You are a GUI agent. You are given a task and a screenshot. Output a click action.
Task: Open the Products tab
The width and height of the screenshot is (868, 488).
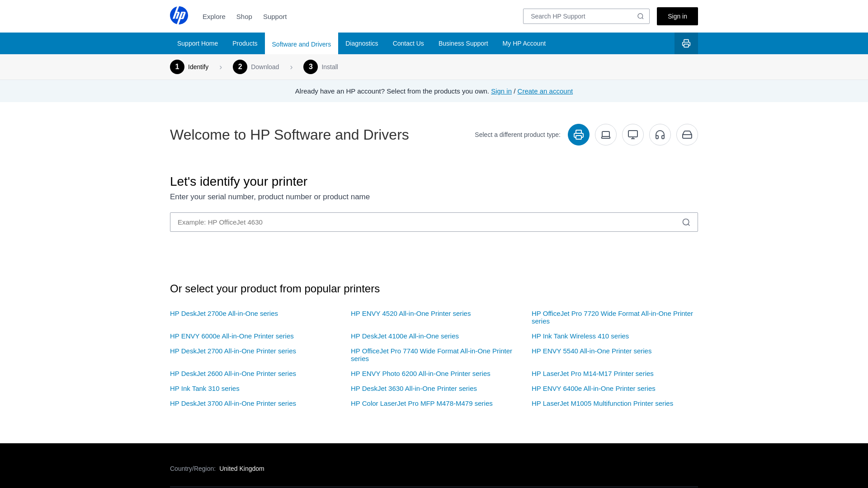(x=245, y=43)
